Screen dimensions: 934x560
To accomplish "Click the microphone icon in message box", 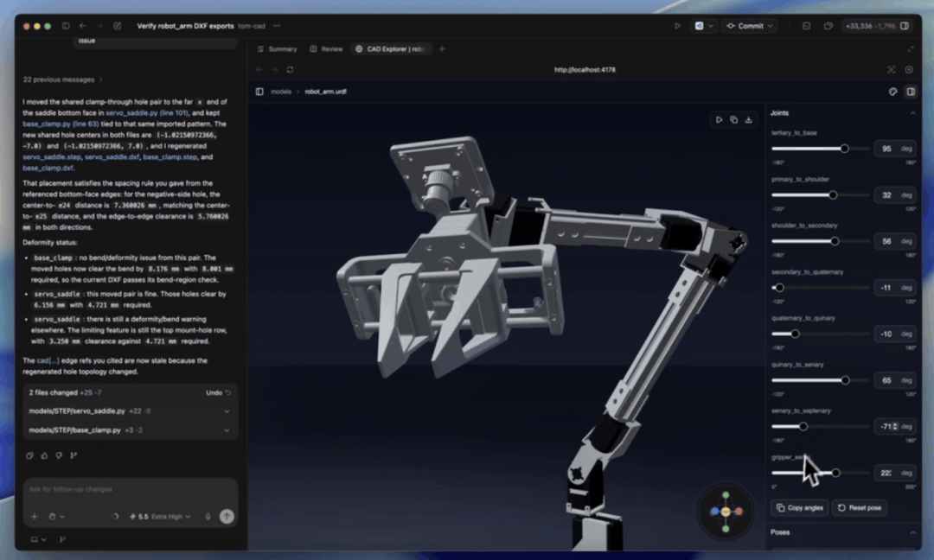I will 208,517.
